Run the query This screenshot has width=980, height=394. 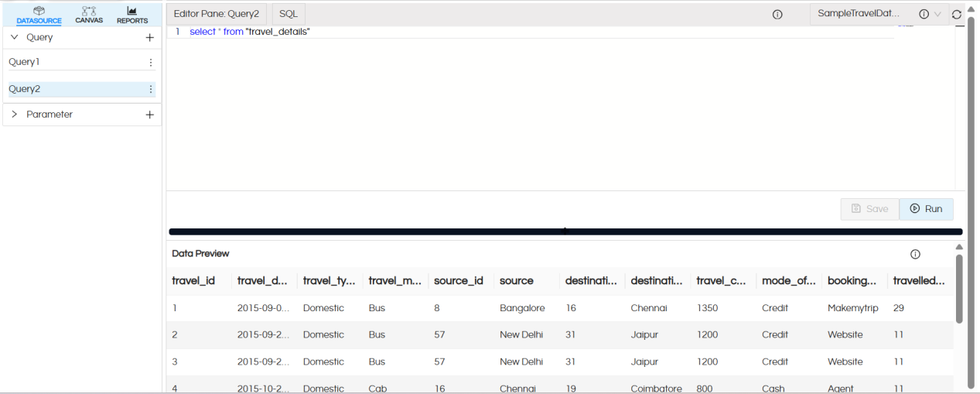coord(927,209)
